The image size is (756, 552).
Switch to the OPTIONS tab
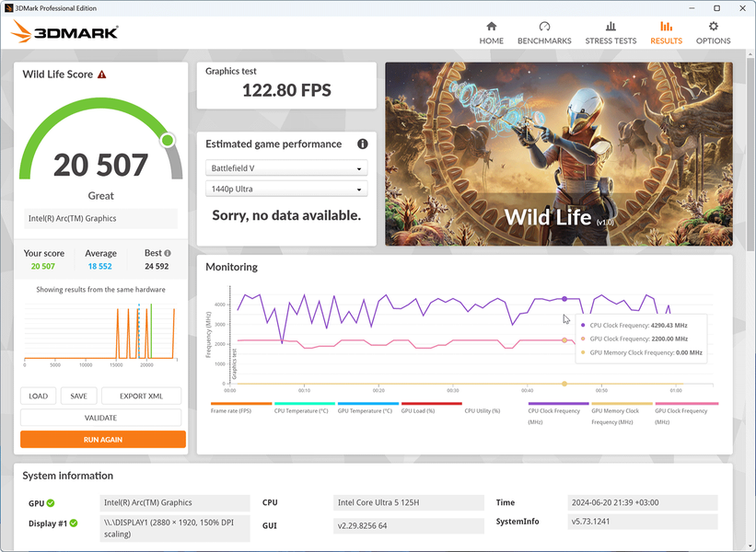click(713, 33)
